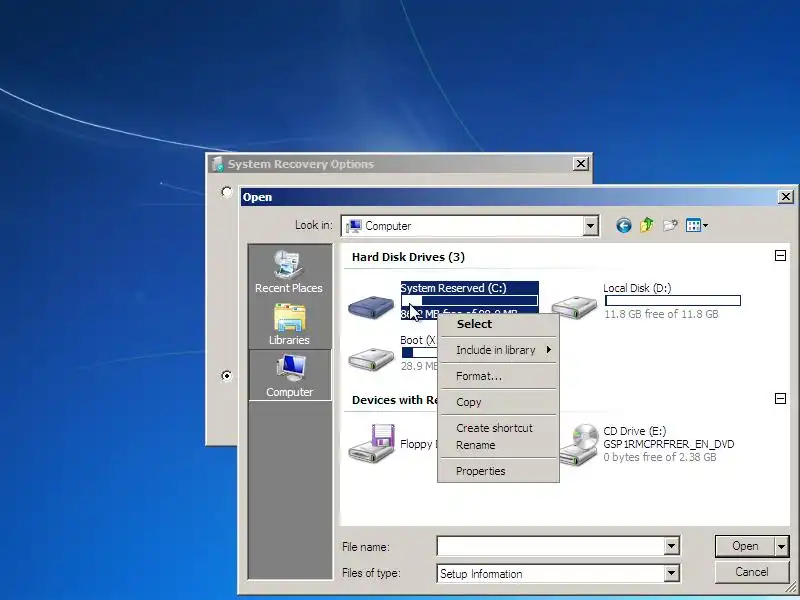Viewport: 800px width, 600px height.
Task: Click CD Drive (E:) label
Action: [x=634, y=431]
